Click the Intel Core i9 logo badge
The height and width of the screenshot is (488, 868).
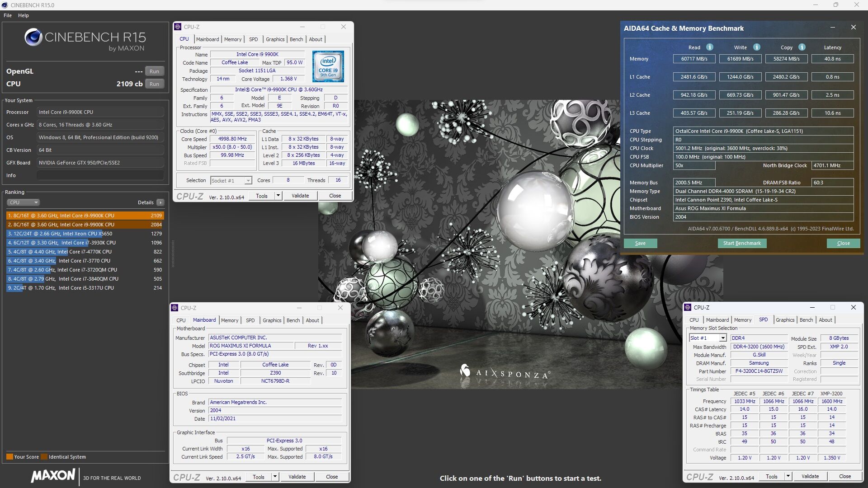[x=328, y=66]
